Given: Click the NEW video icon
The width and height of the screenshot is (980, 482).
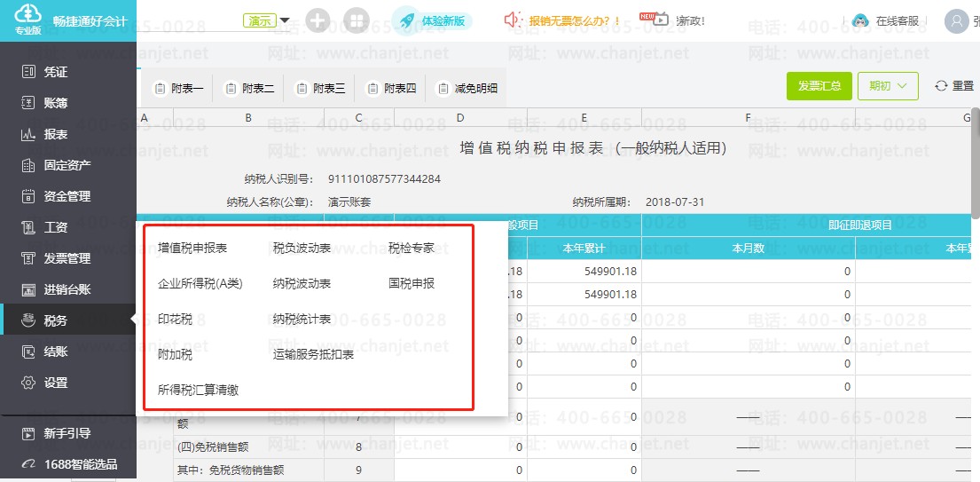Looking at the screenshot, I should 655,18.
